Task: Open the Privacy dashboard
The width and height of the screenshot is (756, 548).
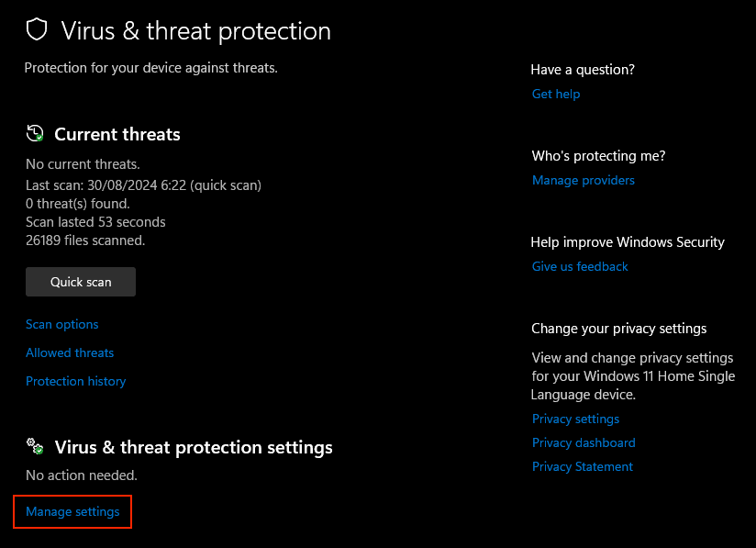Action: coord(584,442)
